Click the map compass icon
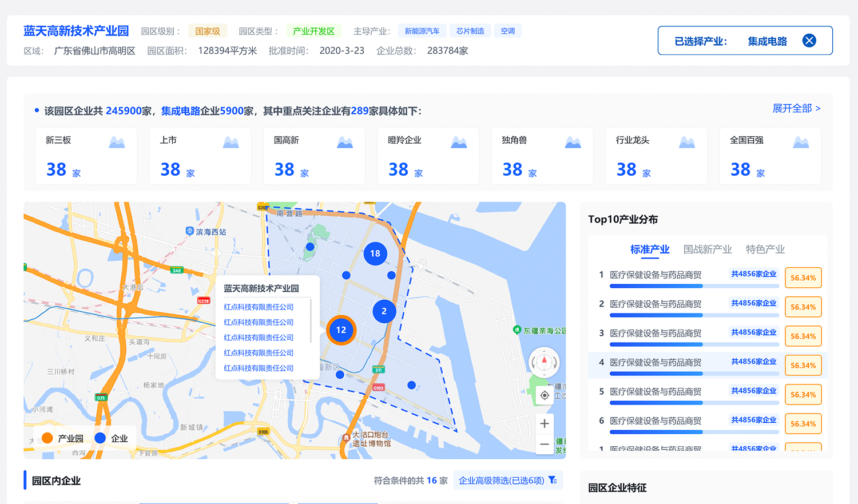 544,362
